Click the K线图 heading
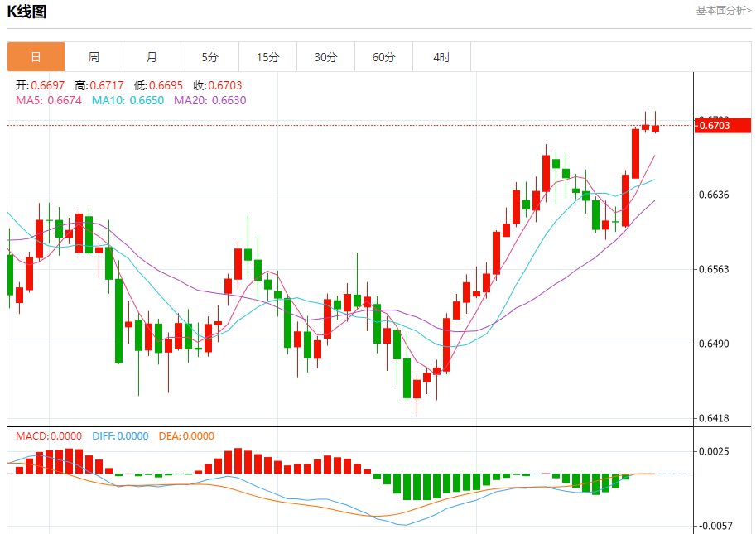756x534 pixels. tap(27, 12)
